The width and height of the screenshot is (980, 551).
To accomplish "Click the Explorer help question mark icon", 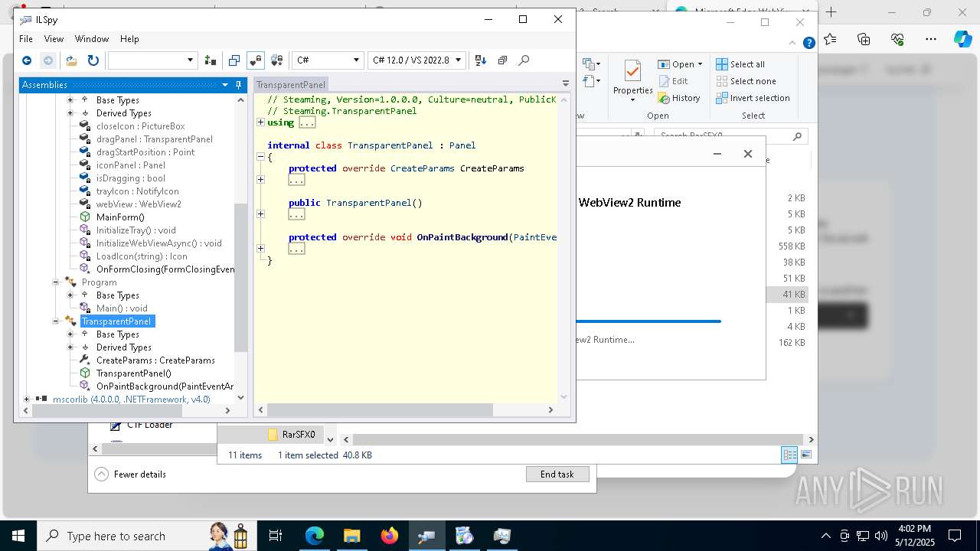I will pyautogui.click(x=809, y=44).
